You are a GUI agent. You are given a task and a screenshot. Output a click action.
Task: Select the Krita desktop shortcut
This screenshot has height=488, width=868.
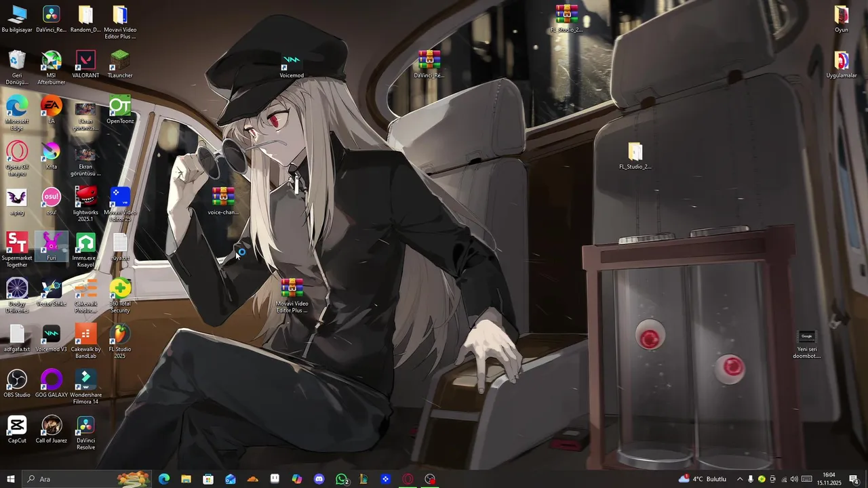pyautogui.click(x=52, y=156)
